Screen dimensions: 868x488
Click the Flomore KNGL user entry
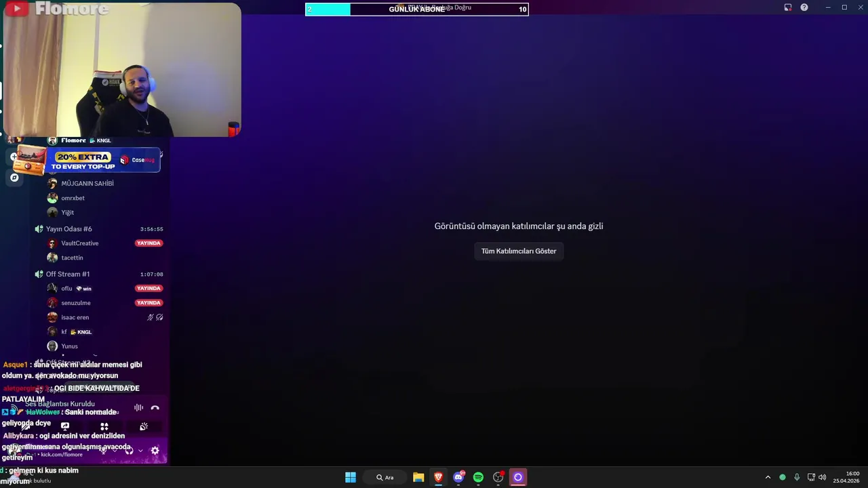click(80, 140)
